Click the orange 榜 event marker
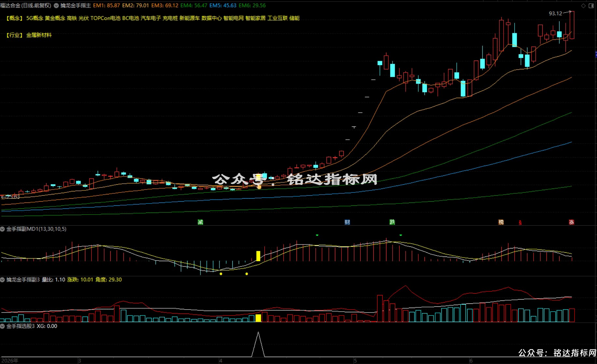Screen dimensions: 597x364 click(501, 222)
